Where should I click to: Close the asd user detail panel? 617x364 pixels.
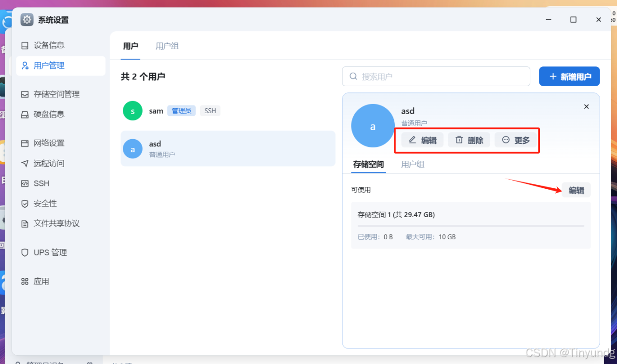586,106
